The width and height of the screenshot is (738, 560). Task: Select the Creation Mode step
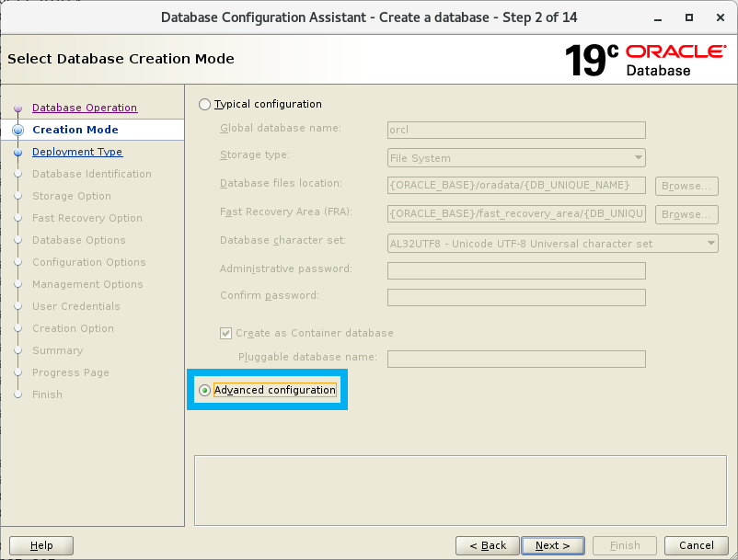(75, 130)
